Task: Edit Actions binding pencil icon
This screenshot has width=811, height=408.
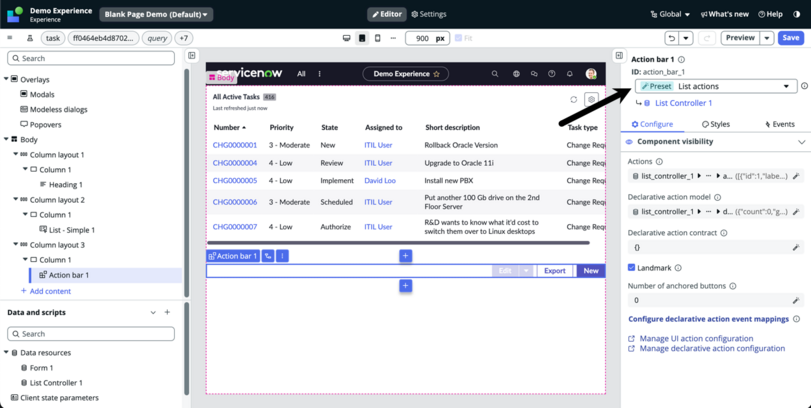Action: (x=796, y=176)
